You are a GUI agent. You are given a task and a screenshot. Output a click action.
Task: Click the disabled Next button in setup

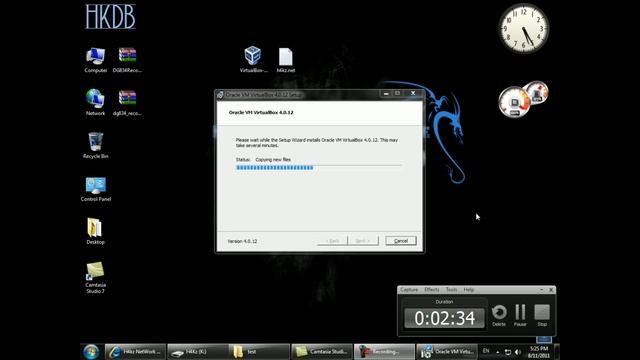(363, 241)
